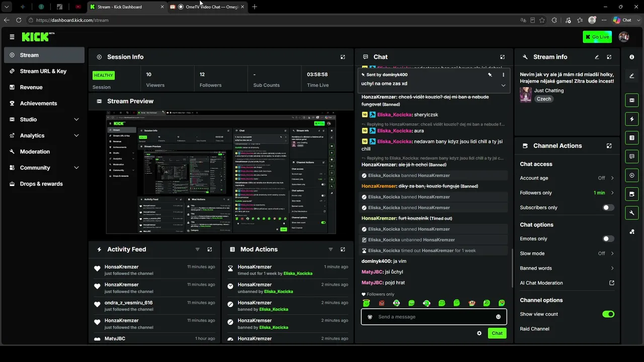Toggle Subscribers only chat mode
The image size is (644, 362).
[x=608, y=208]
